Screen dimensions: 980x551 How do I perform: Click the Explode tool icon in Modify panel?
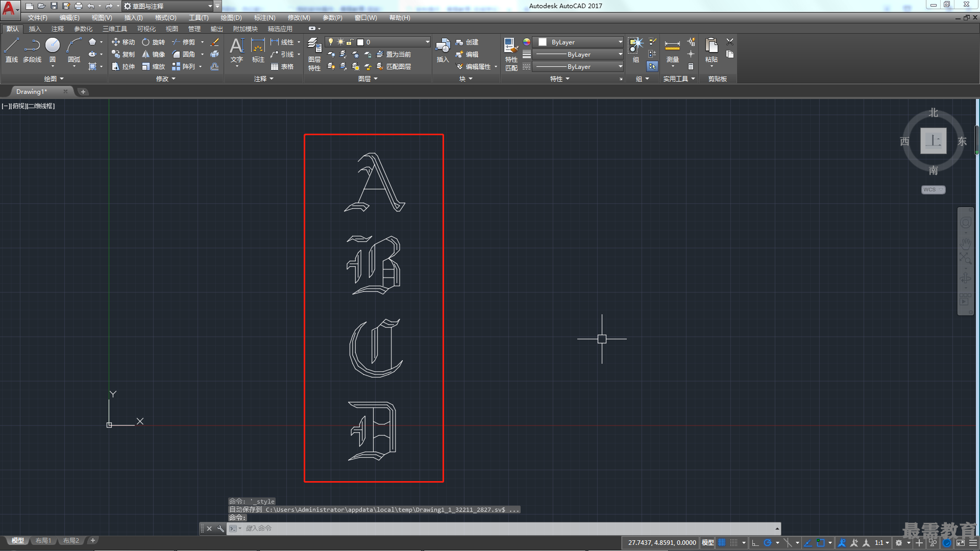tap(215, 55)
